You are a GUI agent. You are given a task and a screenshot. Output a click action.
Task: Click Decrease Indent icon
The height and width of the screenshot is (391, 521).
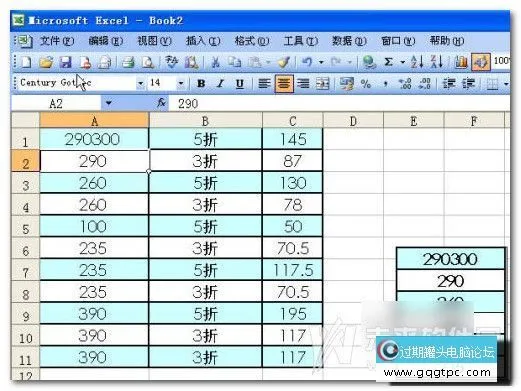[449, 83]
